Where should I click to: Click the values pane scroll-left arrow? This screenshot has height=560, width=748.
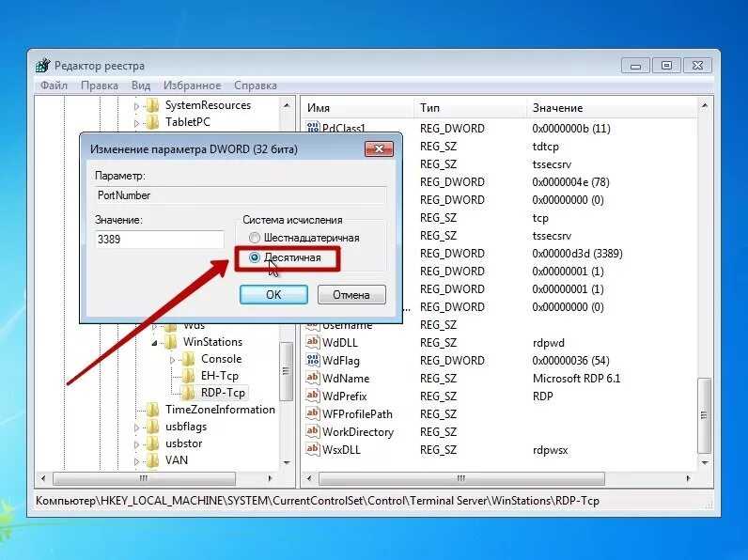click(x=309, y=478)
